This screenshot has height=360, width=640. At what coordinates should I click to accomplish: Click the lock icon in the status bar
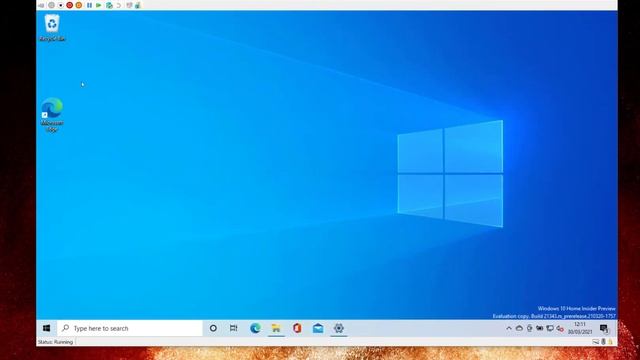[611, 342]
